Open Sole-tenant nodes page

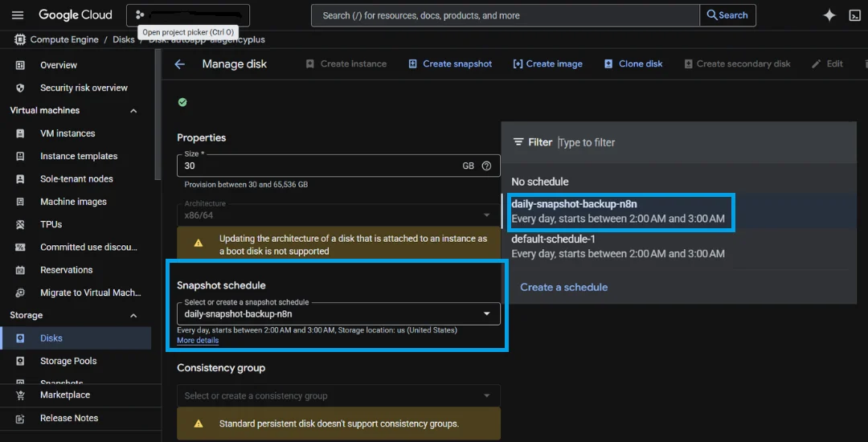click(76, 178)
